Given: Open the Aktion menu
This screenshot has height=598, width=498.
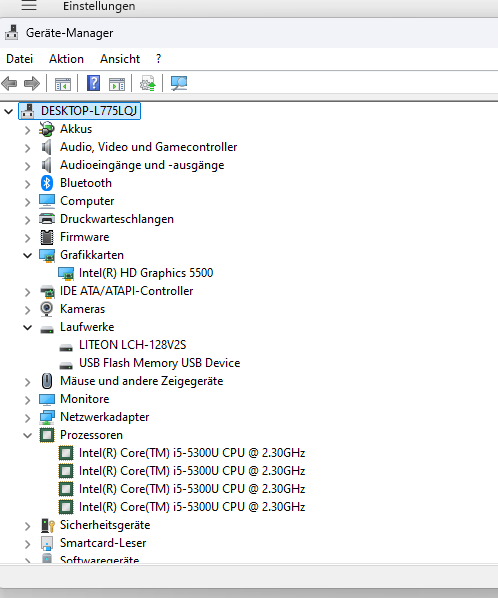Looking at the screenshot, I should (x=66, y=59).
